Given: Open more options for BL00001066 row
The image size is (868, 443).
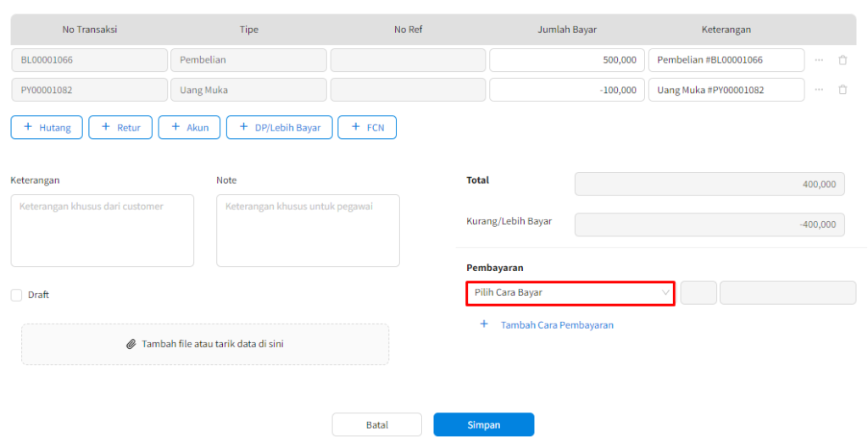Looking at the screenshot, I should pyautogui.click(x=819, y=60).
